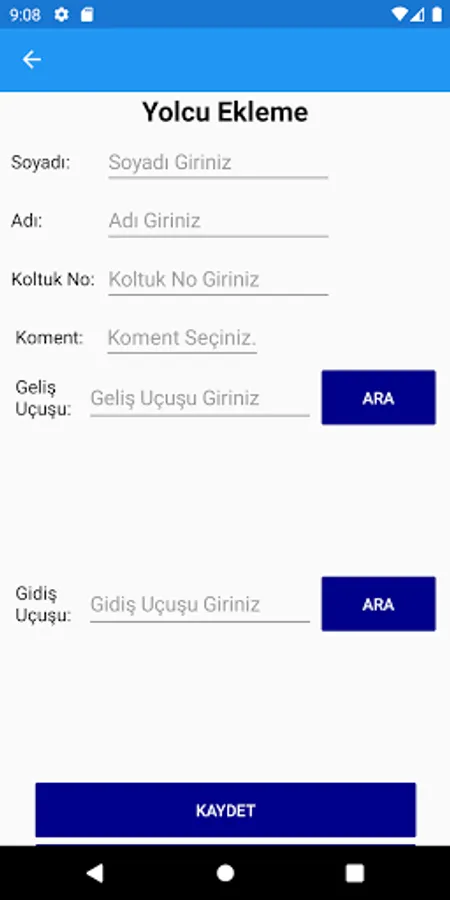Click ARA button next to Geliş Uçuşu
450x900 pixels.
pyautogui.click(x=378, y=398)
